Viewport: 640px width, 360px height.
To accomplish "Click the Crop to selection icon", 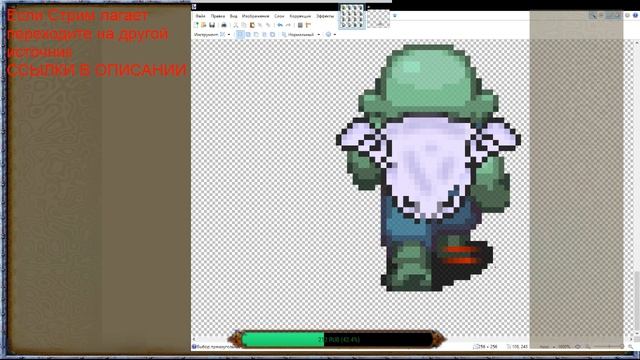I will [x=260, y=25].
